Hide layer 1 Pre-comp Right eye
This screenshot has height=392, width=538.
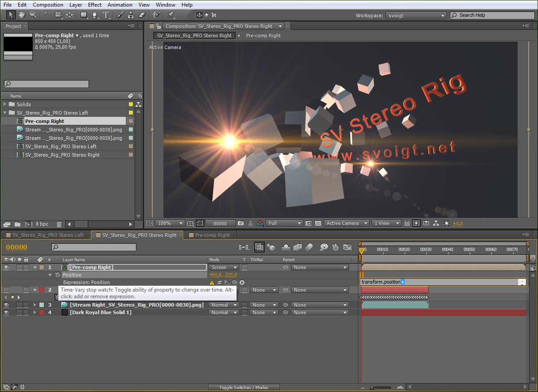tap(6, 267)
